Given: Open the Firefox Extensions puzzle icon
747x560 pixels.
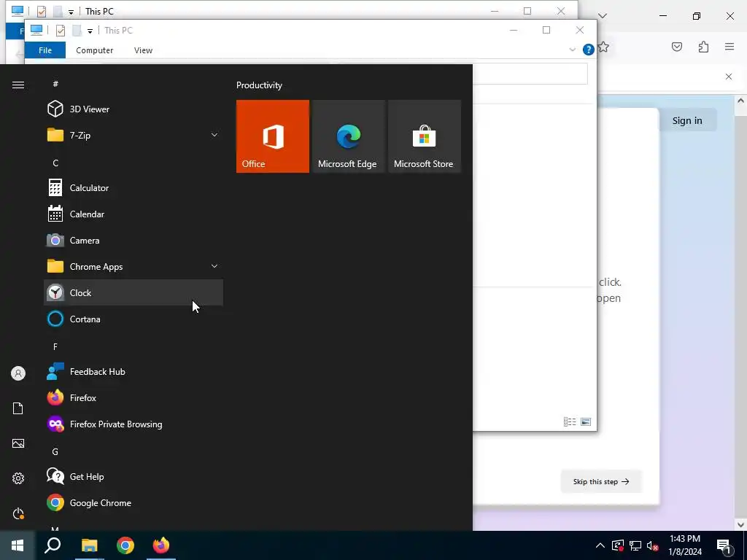Looking at the screenshot, I should pos(704,47).
